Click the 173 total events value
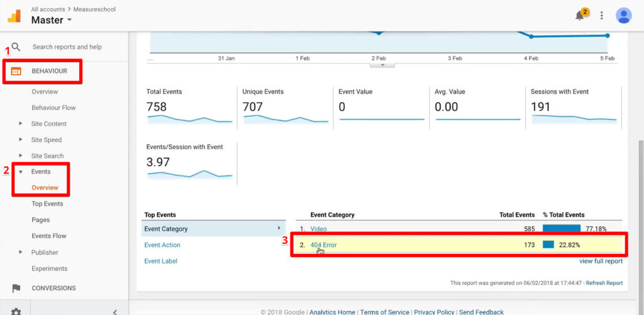 pyautogui.click(x=530, y=245)
